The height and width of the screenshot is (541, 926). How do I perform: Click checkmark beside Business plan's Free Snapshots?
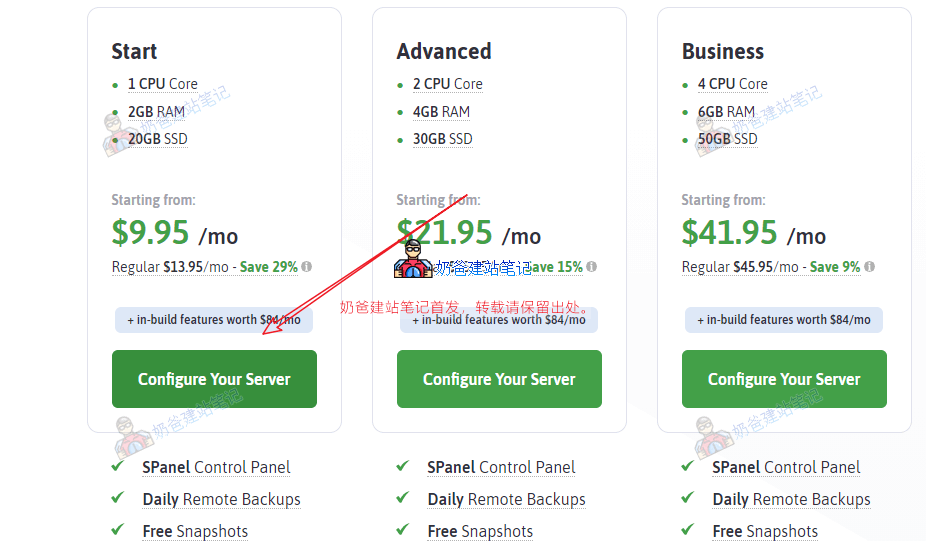click(688, 530)
